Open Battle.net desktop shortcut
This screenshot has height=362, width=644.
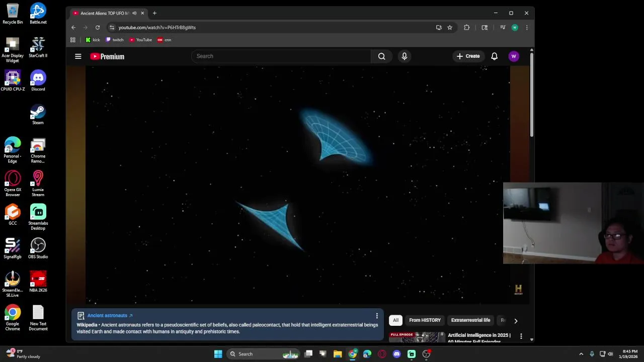[x=38, y=14]
